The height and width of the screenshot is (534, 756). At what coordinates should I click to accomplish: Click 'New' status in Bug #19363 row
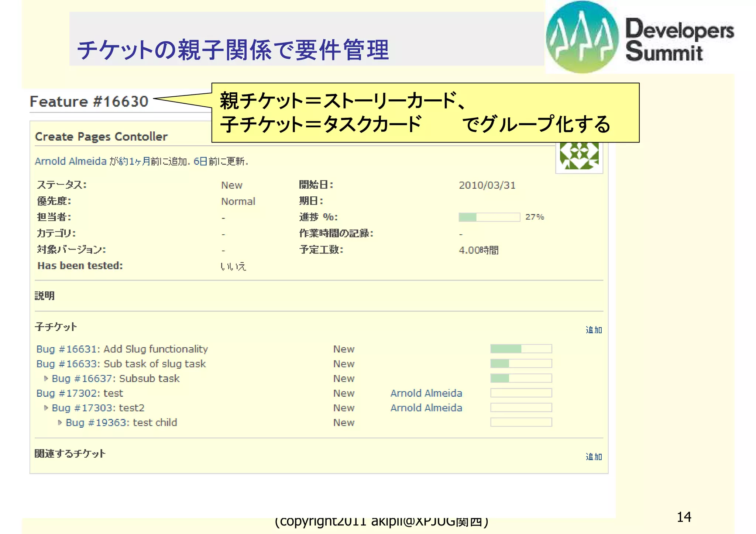tap(344, 423)
